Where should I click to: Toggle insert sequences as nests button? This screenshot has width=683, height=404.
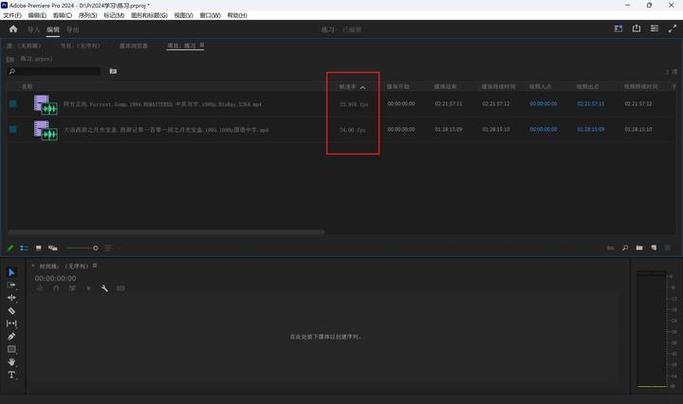[40, 288]
